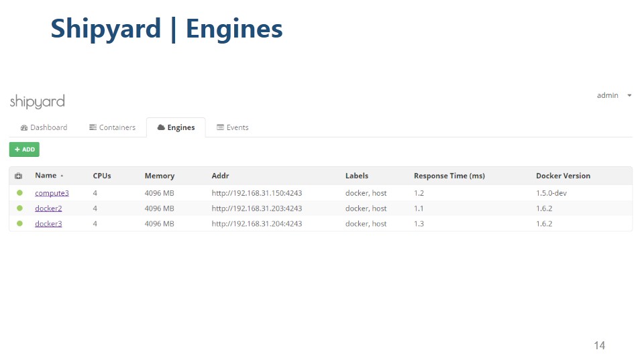Click docker2 row's 1.6.2 version
Screen dimensions: 644x362
[x=544, y=208]
